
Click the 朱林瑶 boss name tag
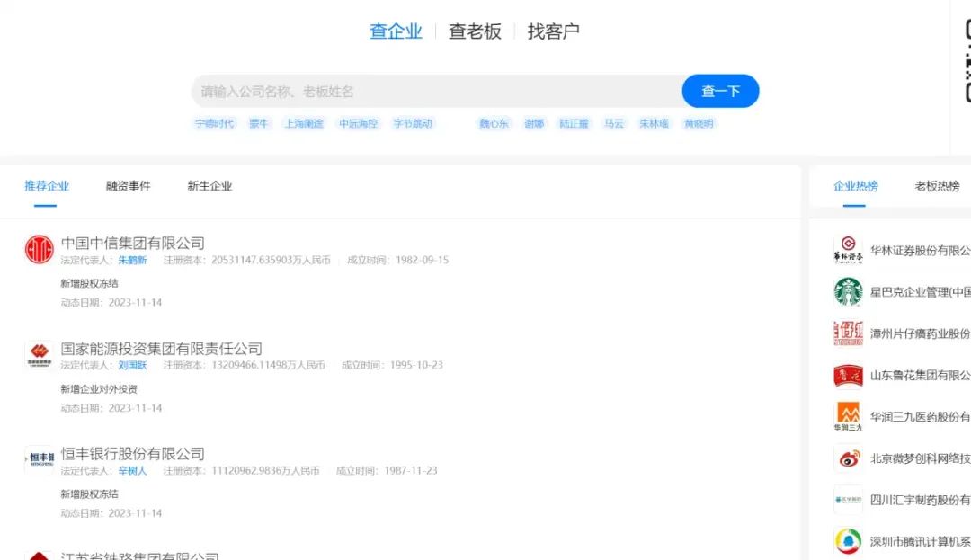coord(655,124)
